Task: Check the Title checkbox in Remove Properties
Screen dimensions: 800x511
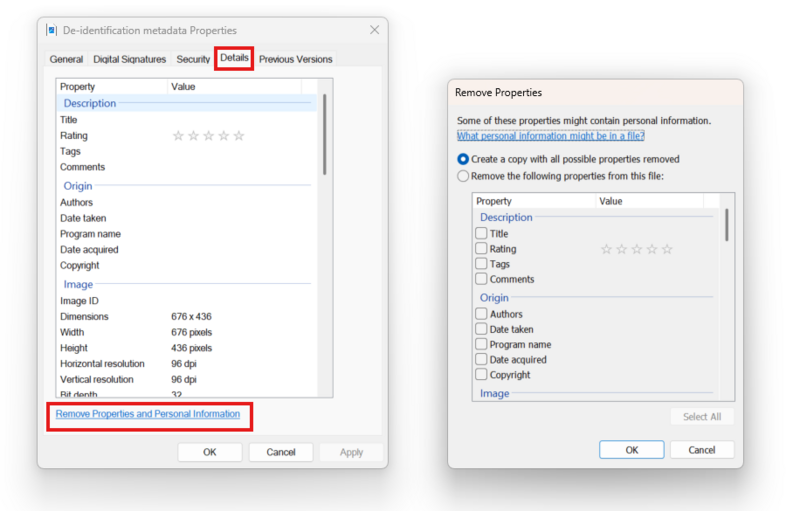Action: coord(481,233)
